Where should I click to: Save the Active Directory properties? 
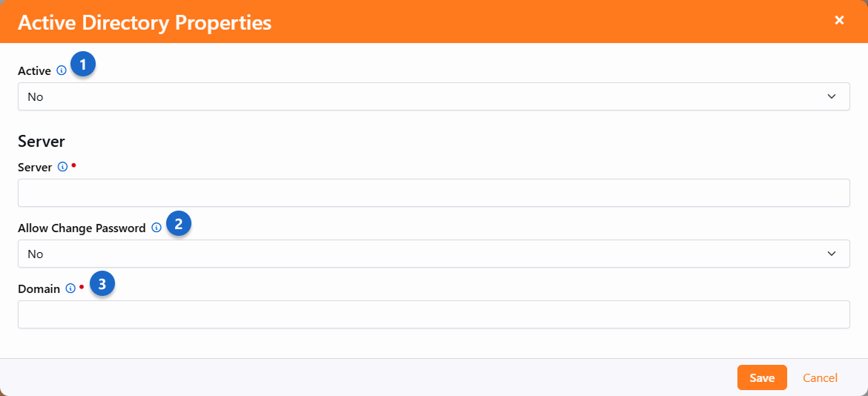coord(762,378)
